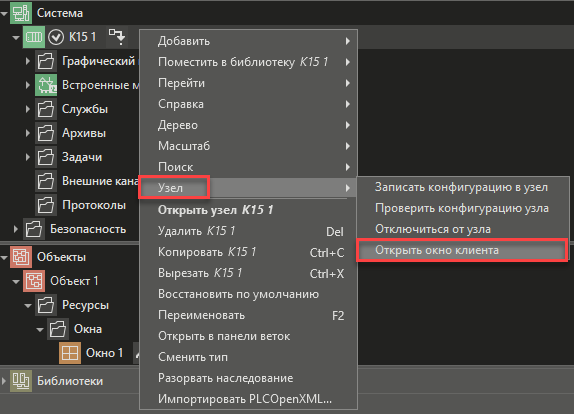
Task: Expand the Безопасность branch
Action: pyautogui.click(x=16, y=229)
